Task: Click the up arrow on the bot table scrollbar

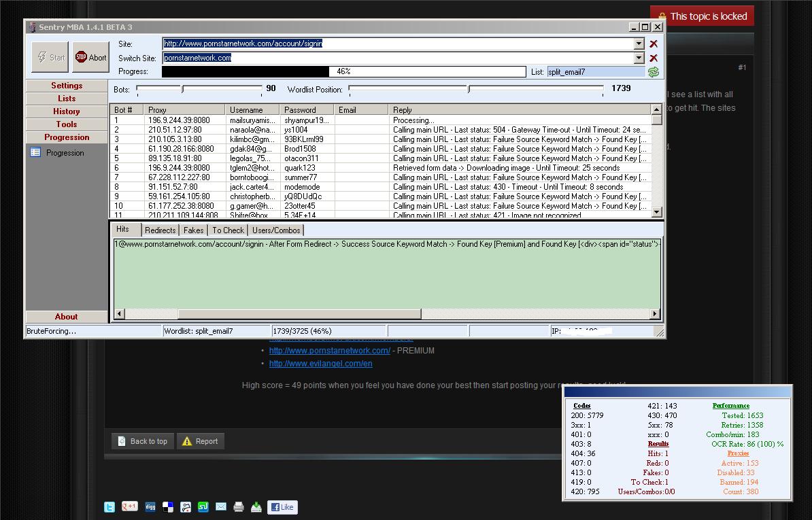Action: (657, 109)
